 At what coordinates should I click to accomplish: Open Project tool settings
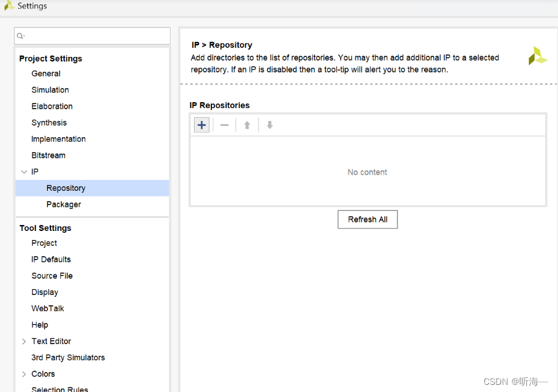point(44,243)
